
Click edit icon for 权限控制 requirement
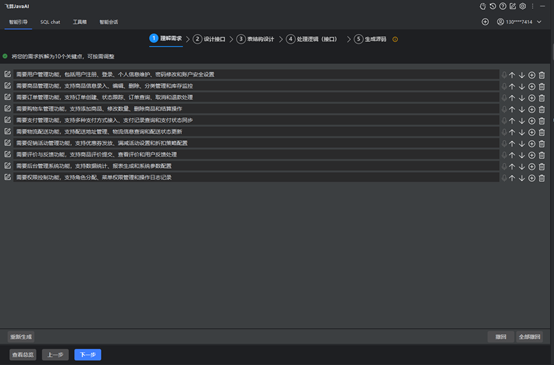[7, 177]
